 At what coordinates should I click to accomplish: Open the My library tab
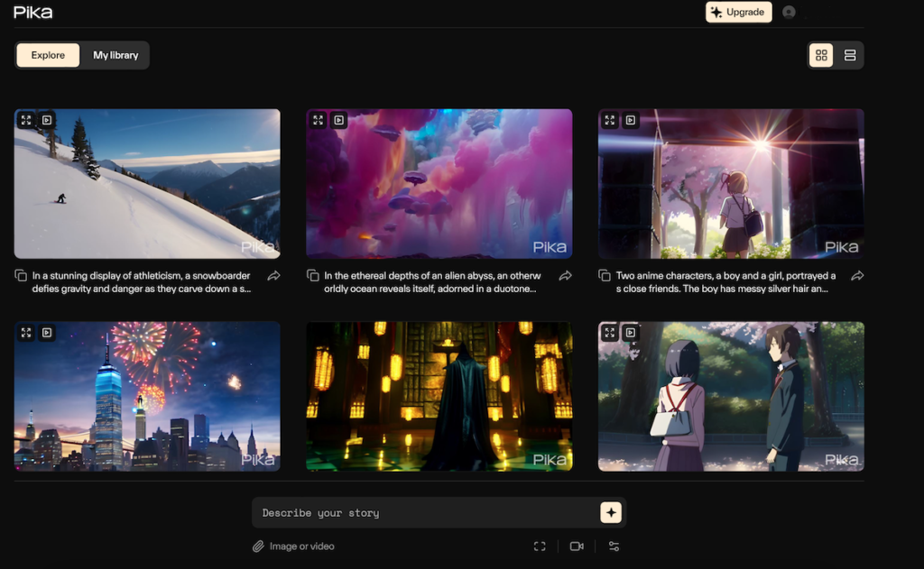coord(115,55)
